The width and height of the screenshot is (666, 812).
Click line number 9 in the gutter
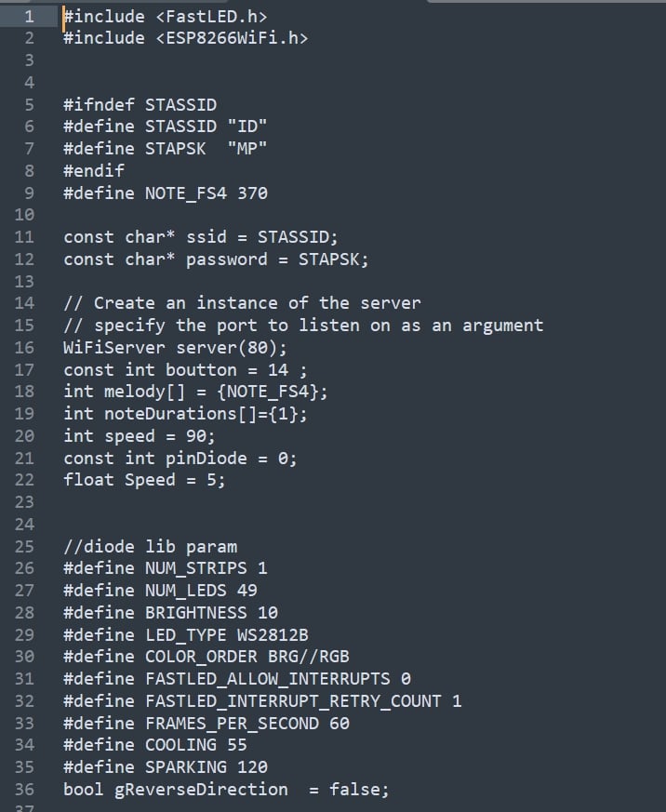coord(29,193)
